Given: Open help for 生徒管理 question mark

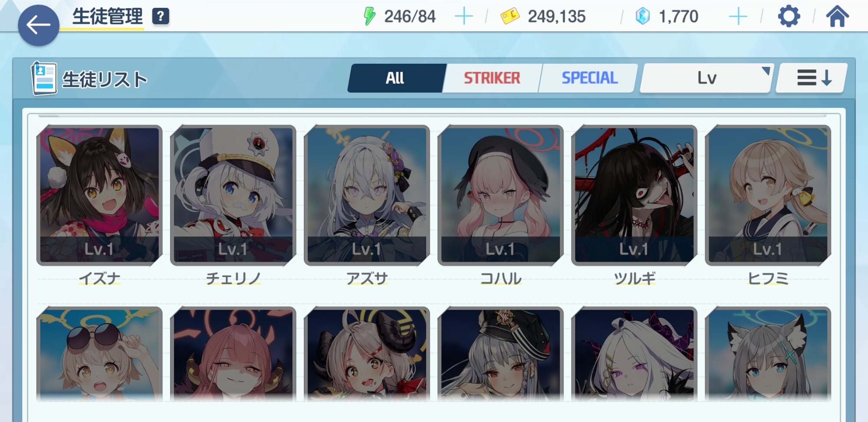Looking at the screenshot, I should pos(161,16).
